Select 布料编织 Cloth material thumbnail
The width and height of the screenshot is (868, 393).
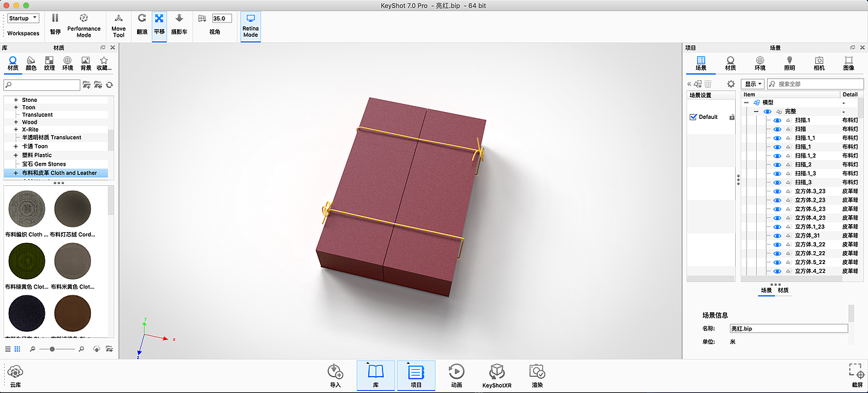click(x=26, y=208)
